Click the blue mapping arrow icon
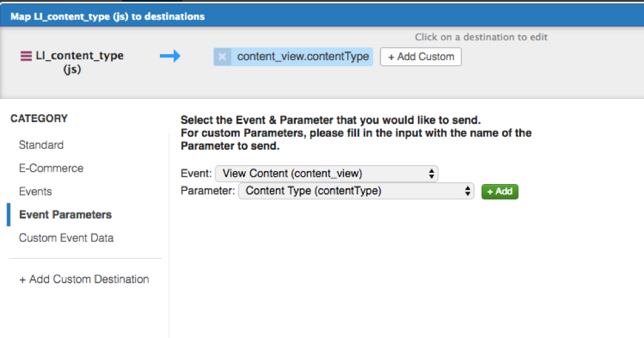 [x=170, y=57]
